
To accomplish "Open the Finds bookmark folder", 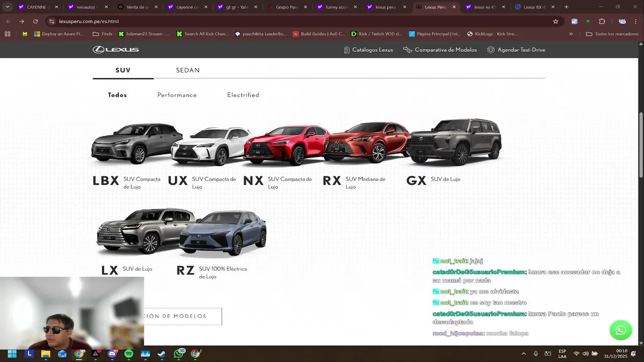I will pos(103,34).
